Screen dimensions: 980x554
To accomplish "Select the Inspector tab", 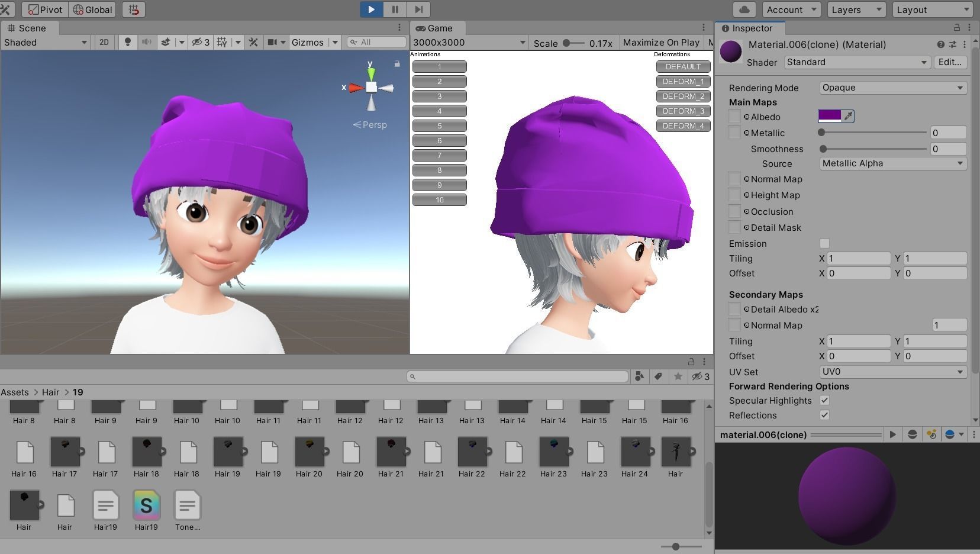I will (750, 28).
